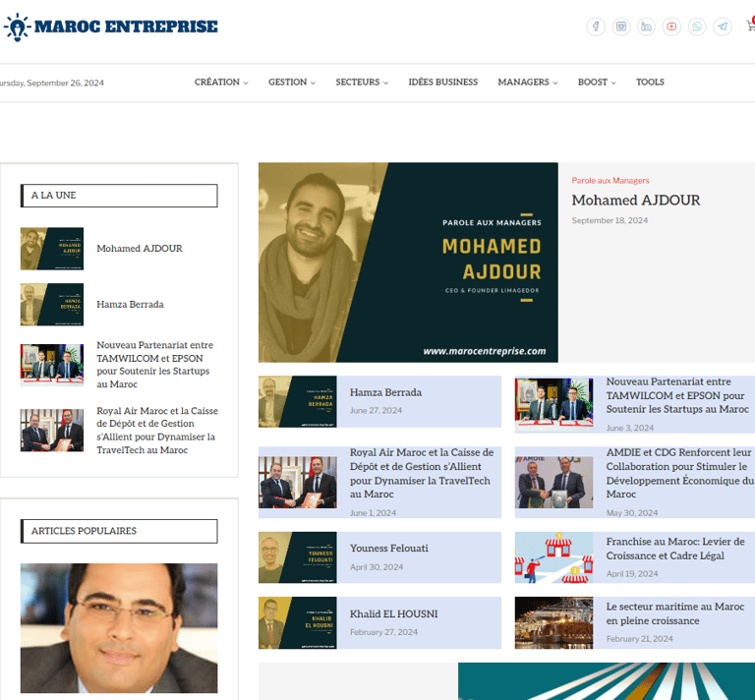This screenshot has height=700, width=755.
Task: Click the Articles Populaires portrait photo
Action: coord(119,628)
